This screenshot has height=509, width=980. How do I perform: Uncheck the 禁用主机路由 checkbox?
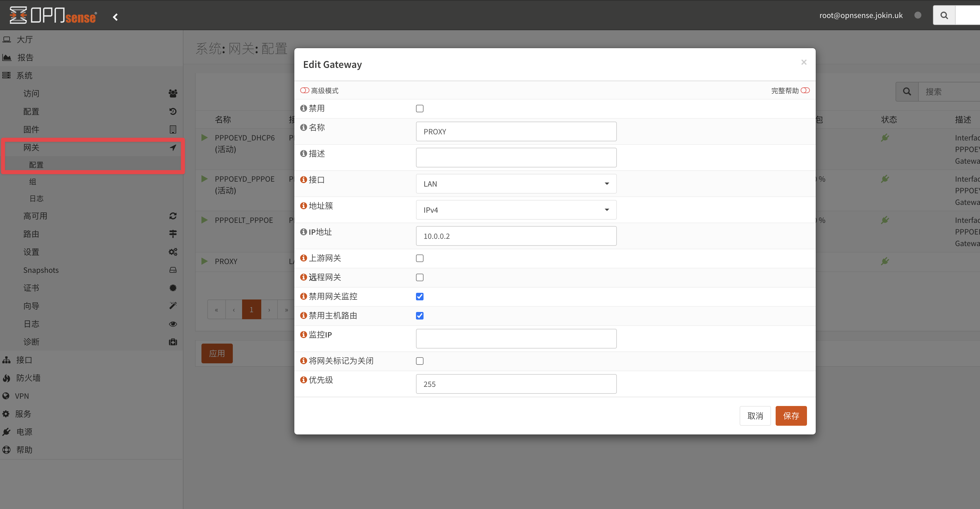tap(420, 316)
